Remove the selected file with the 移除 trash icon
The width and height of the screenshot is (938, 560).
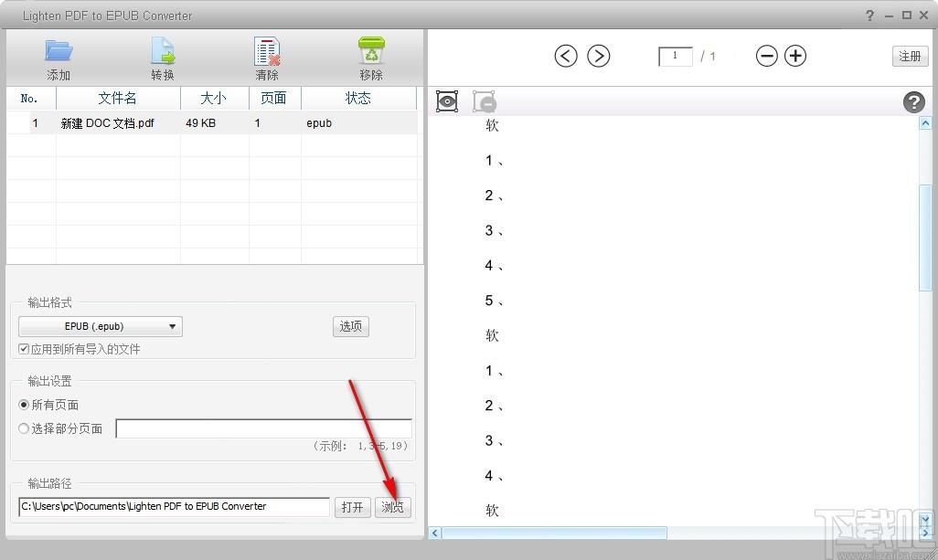[x=371, y=51]
